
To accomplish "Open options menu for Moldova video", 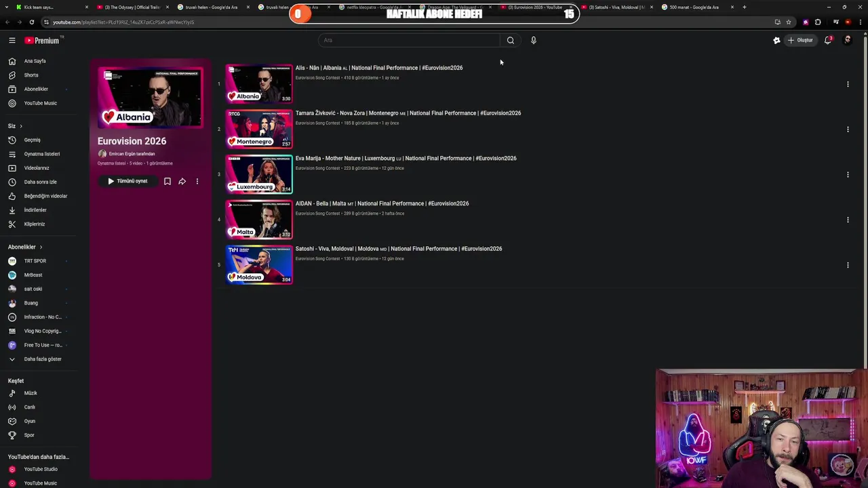I will (x=848, y=265).
